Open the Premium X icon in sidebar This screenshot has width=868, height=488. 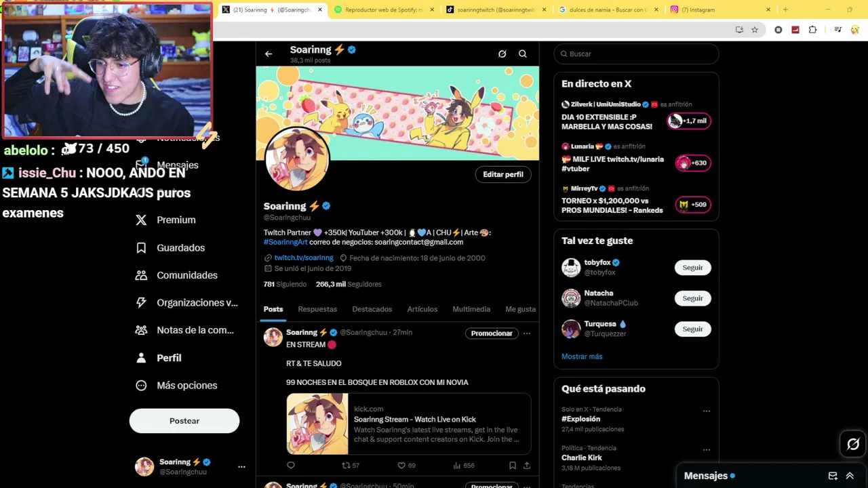click(x=141, y=220)
